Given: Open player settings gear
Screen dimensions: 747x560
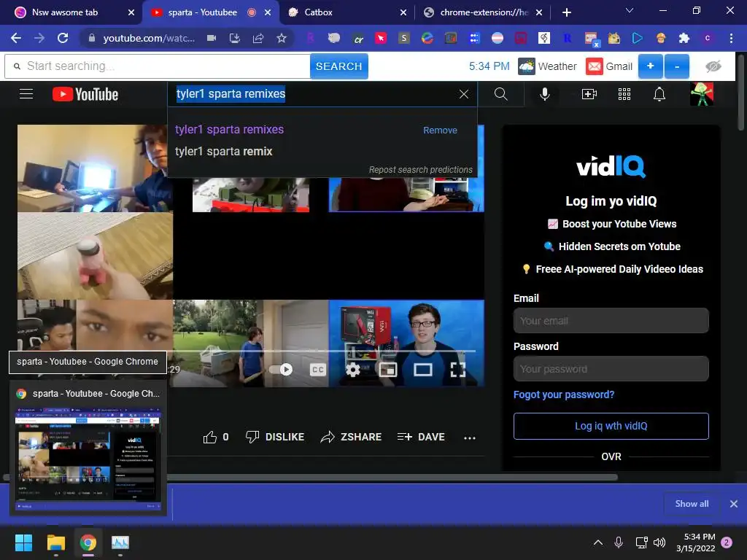Looking at the screenshot, I should tap(352, 370).
